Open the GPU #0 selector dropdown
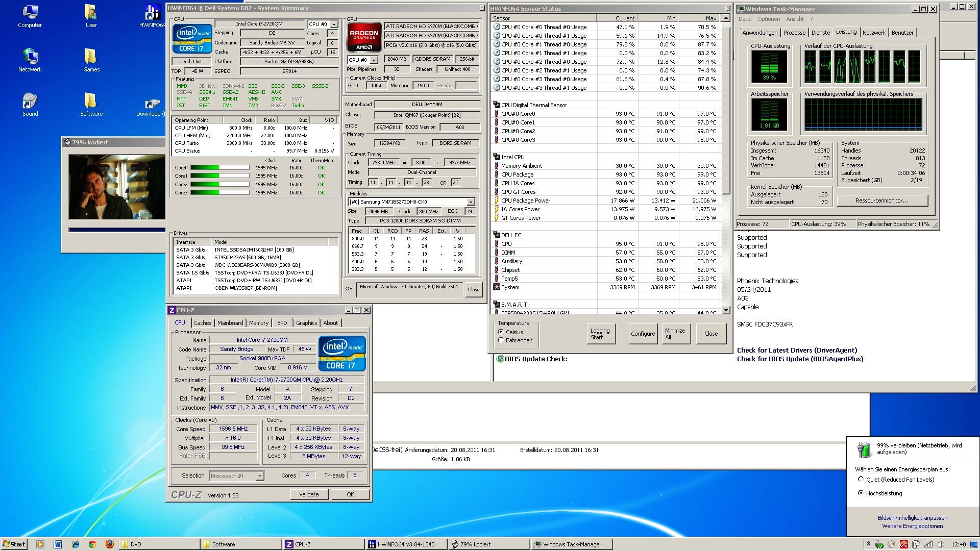The width and height of the screenshot is (980, 551). click(374, 60)
